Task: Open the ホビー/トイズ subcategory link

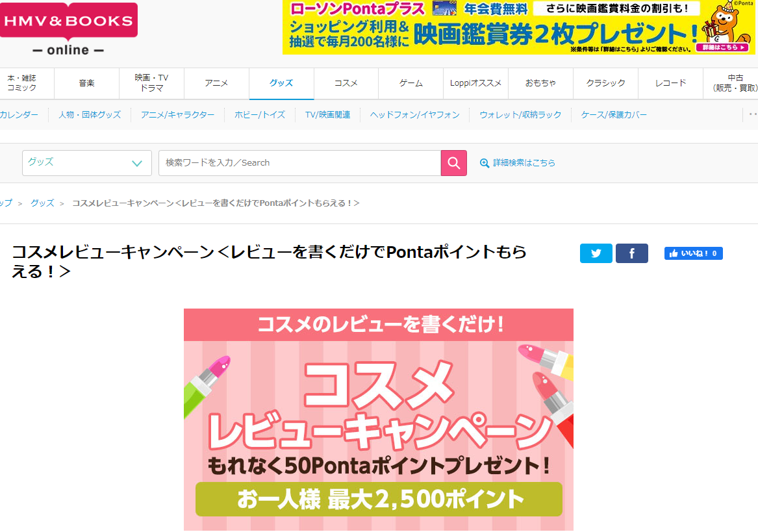Action: coord(260,114)
